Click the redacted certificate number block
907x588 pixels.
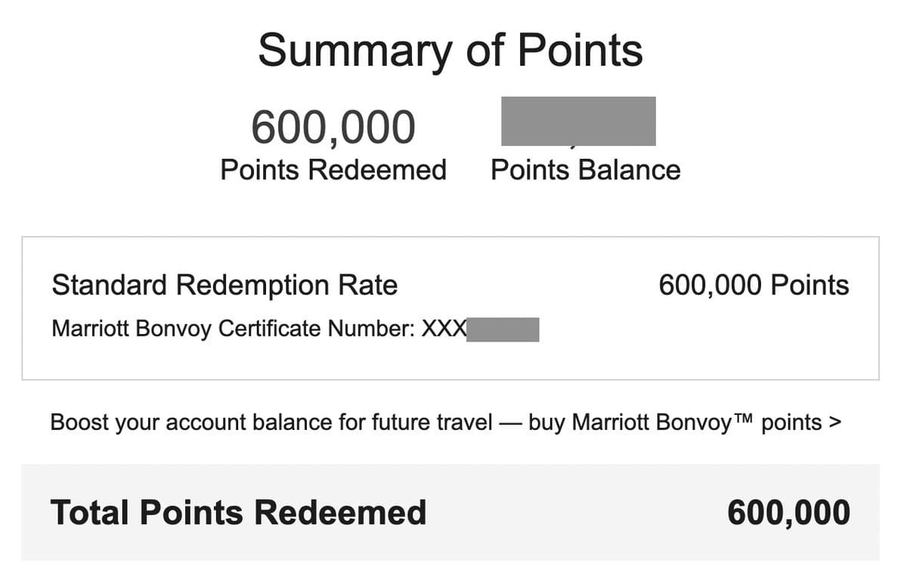(503, 330)
